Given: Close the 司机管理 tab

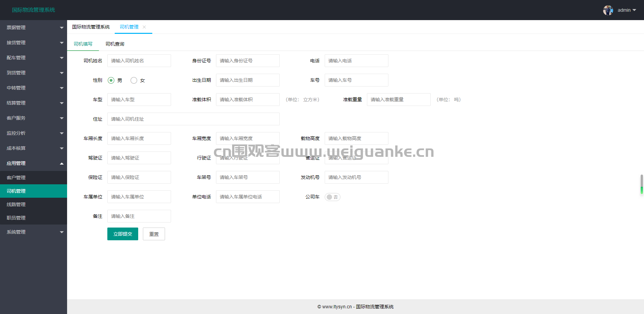Looking at the screenshot, I should pos(144,27).
